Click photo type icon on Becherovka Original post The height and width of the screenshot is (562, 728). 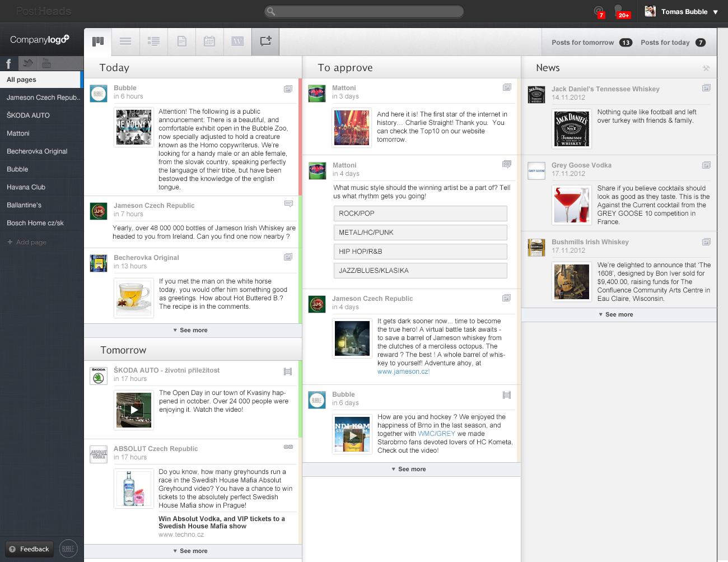coord(288,257)
